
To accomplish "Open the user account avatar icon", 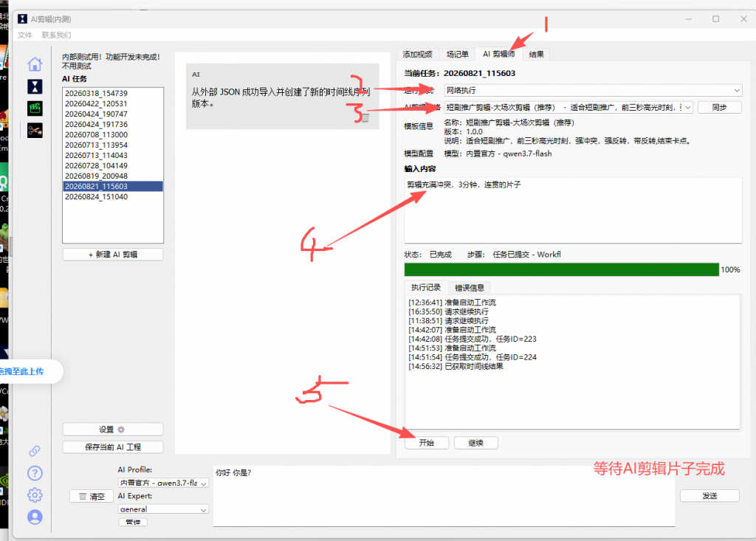I will [x=35, y=517].
